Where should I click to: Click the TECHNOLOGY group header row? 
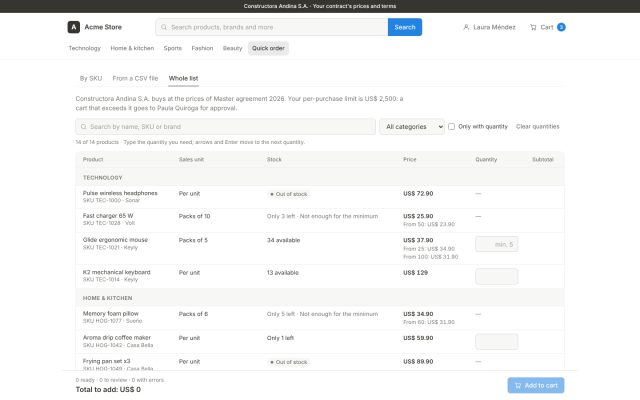pyautogui.click(x=320, y=178)
